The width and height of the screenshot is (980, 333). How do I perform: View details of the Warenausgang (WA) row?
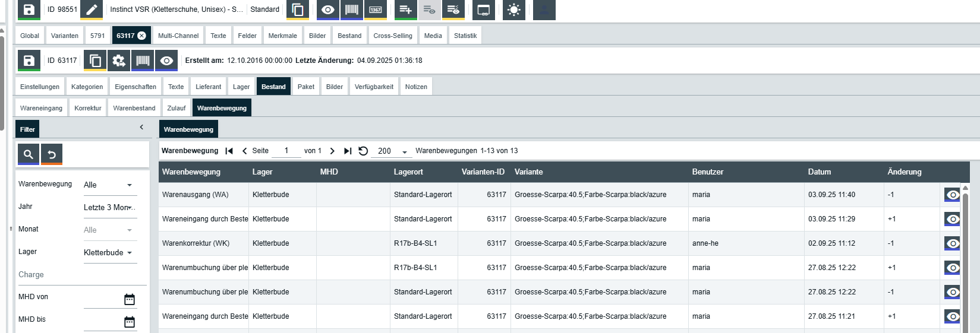(x=952, y=195)
